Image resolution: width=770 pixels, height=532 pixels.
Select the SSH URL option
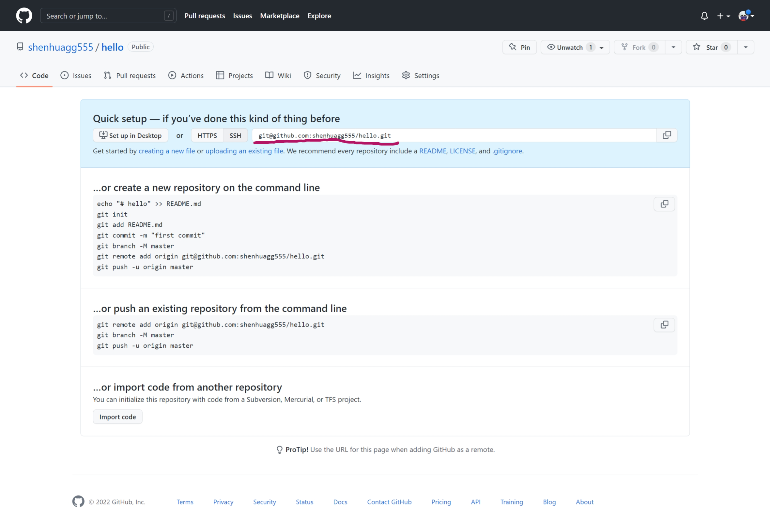coord(235,135)
